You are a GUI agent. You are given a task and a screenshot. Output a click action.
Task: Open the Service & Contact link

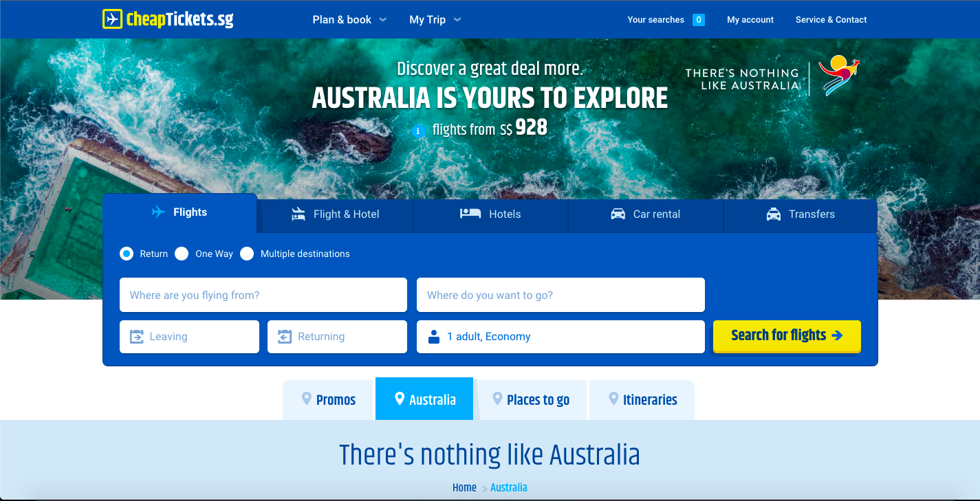pyautogui.click(x=831, y=20)
